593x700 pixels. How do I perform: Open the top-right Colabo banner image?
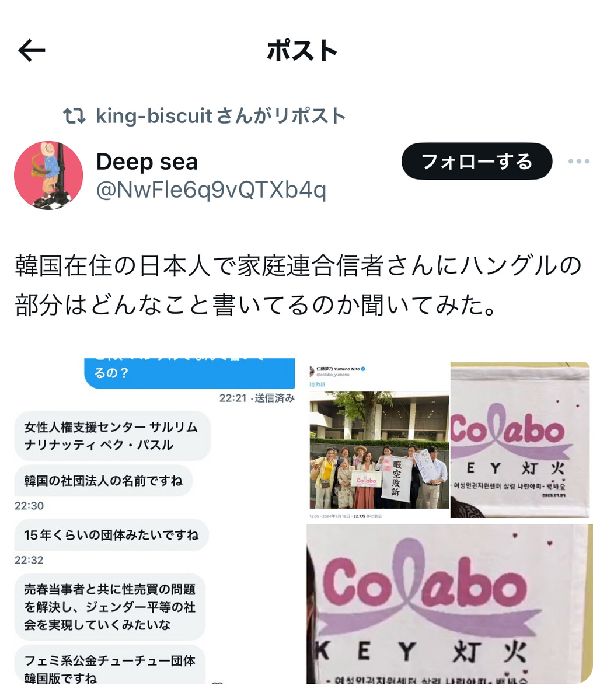point(520,440)
